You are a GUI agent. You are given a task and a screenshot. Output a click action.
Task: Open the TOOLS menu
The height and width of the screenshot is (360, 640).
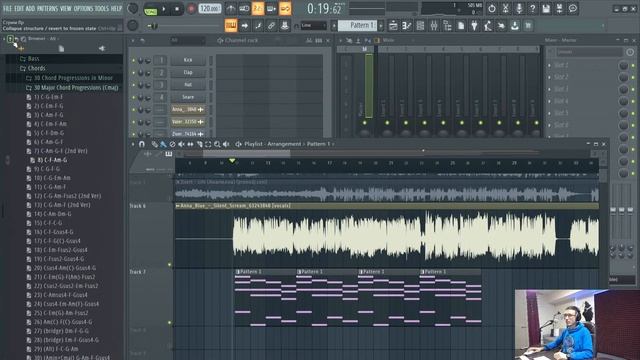point(102,8)
